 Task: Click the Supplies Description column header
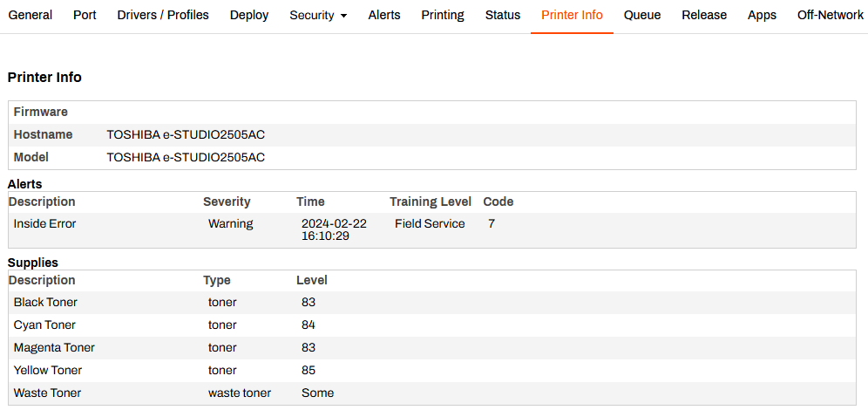click(x=42, y=280)
